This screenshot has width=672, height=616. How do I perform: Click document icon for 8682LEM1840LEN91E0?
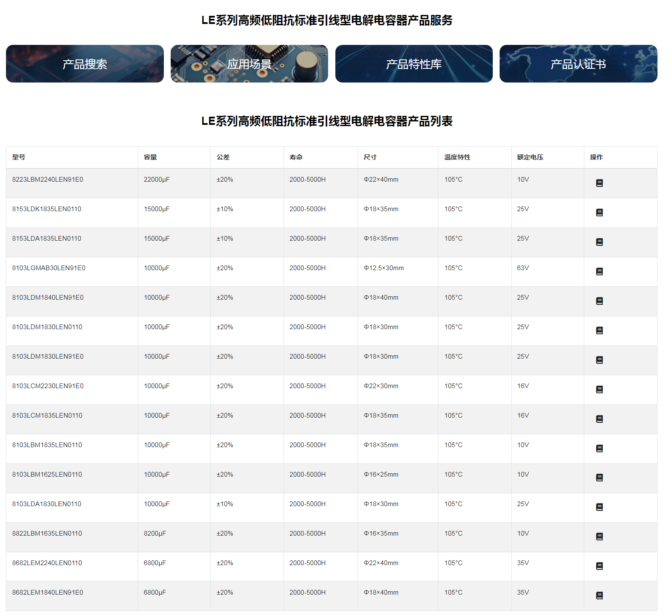pyautogui.click(x=599, y=595)
